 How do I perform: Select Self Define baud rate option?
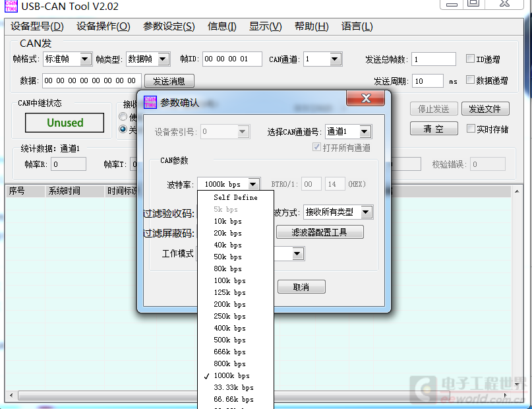pyautogui.click(x=235, y=197)
